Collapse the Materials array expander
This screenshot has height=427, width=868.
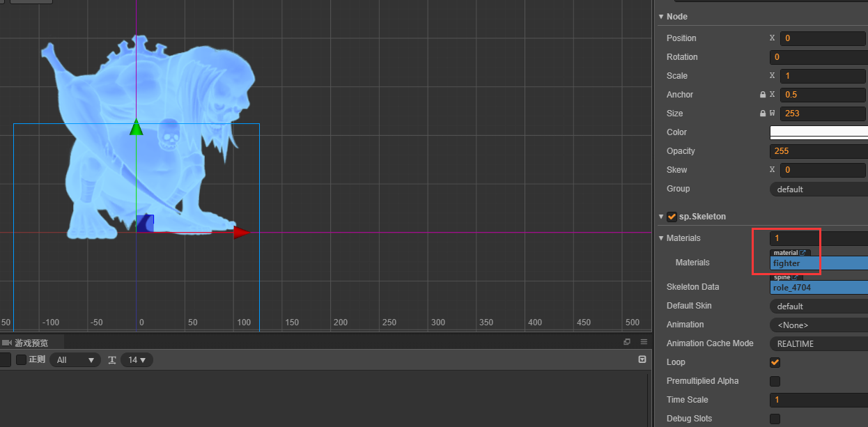[x=661, y=238]
